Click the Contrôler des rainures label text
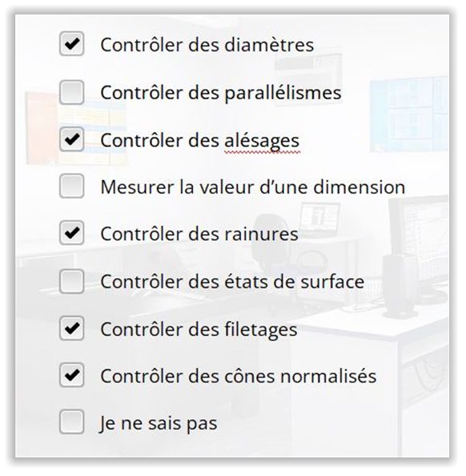The height and width of the screenshot is (476, 466). [199, 234]
